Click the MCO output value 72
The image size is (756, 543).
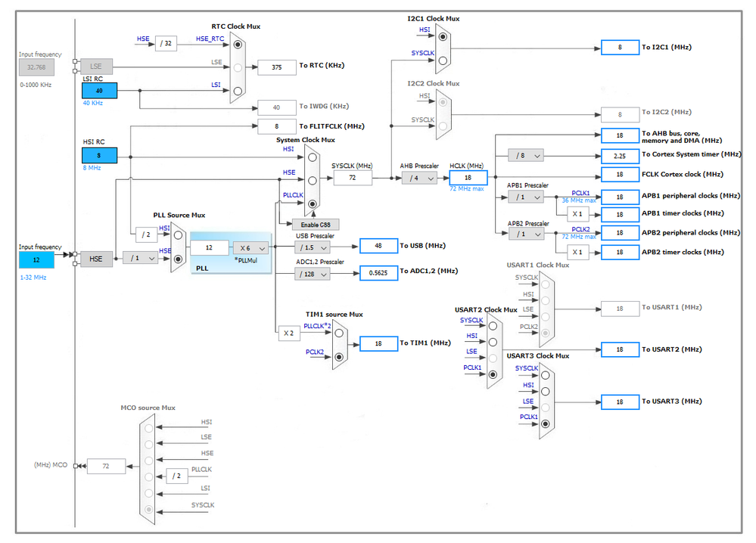[106, 466]
